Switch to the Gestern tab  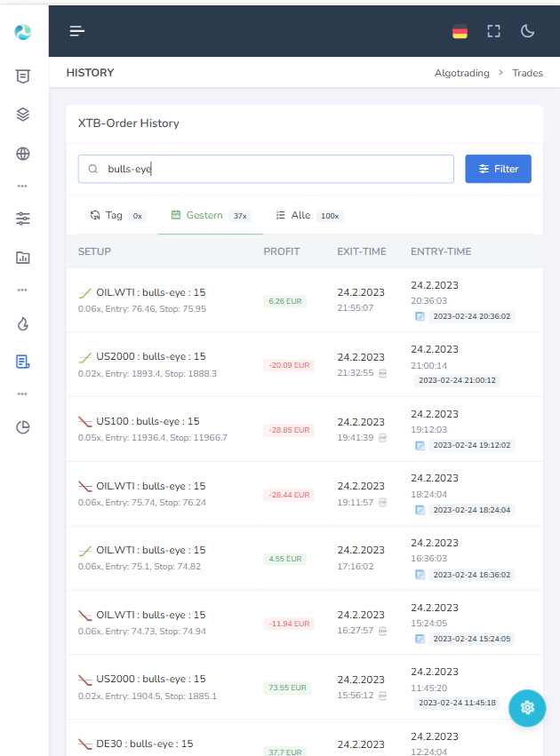coord(211,216)
